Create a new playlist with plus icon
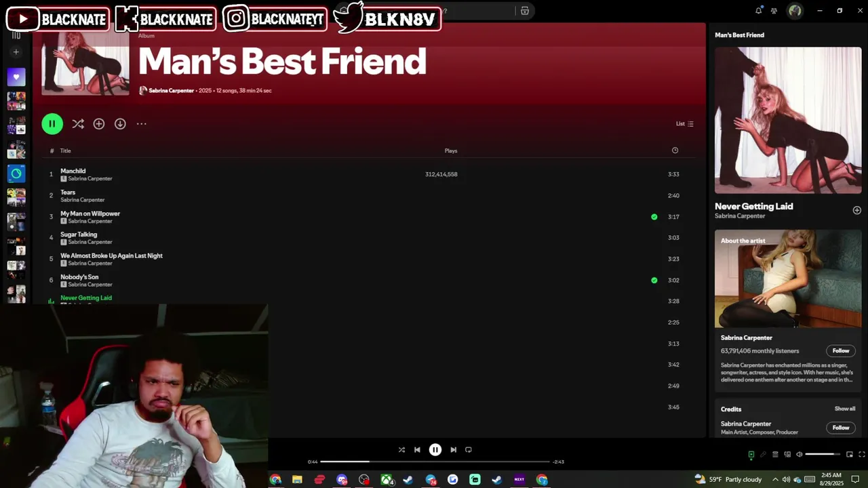868x488 pixels. (x=16, y=52)
